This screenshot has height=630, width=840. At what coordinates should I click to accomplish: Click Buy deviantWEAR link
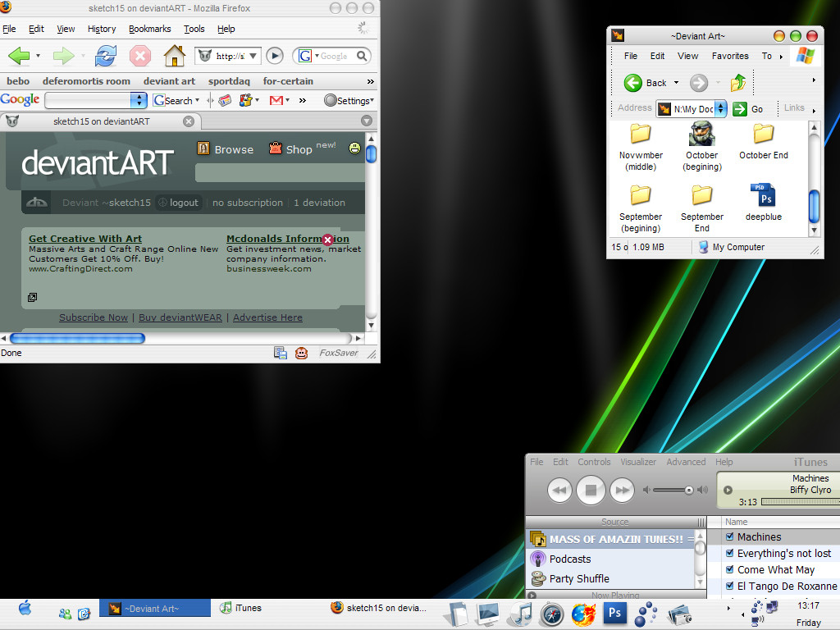[180, 317]
